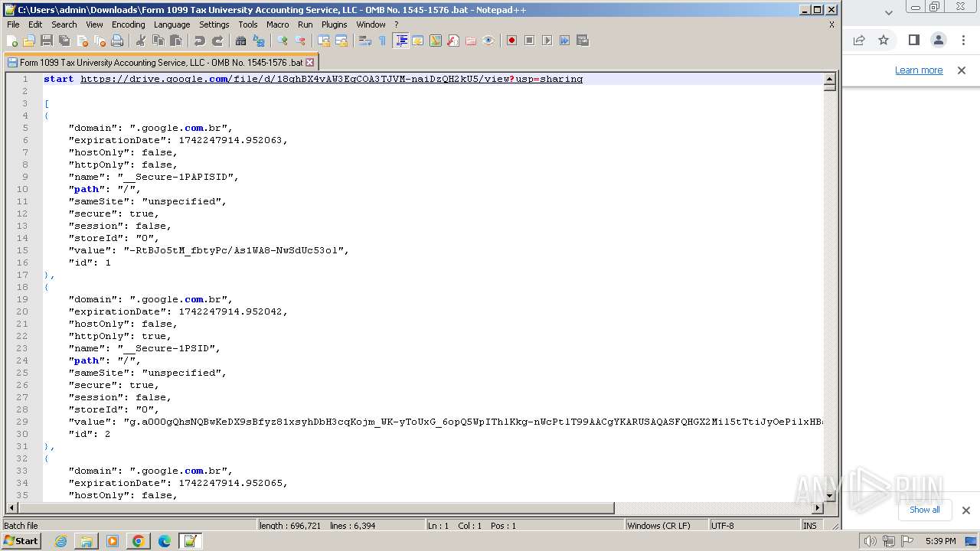Close Chrome's downloads bar

[965, 510]
